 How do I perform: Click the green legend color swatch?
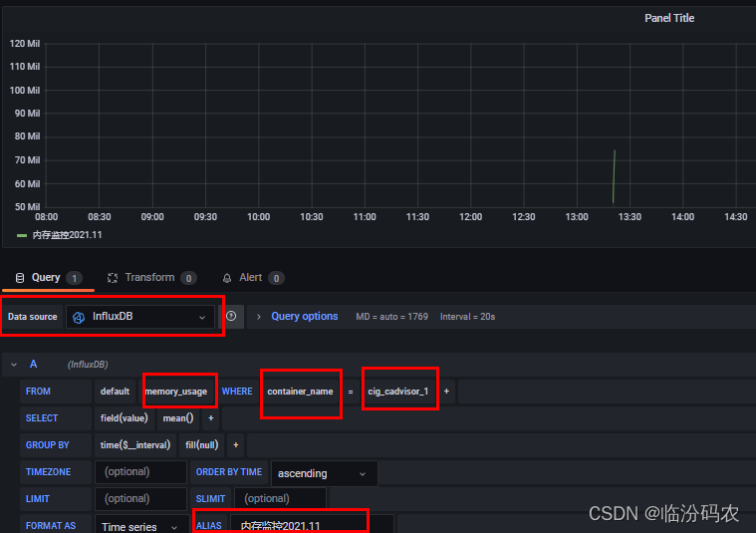(x=22, y=235)
